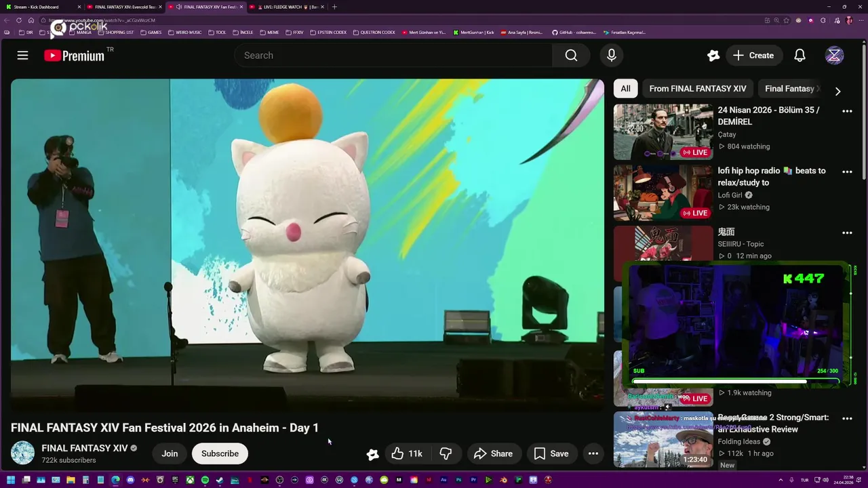Dislike the video with thumbs down

coord(446,453)
